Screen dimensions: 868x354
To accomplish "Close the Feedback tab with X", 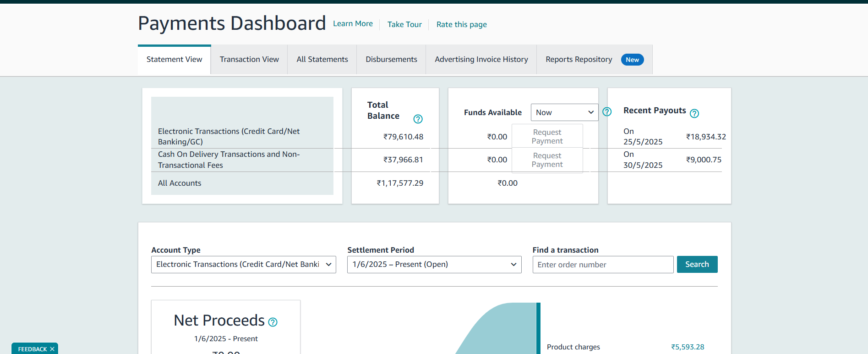I will click(x=52, y=349).
